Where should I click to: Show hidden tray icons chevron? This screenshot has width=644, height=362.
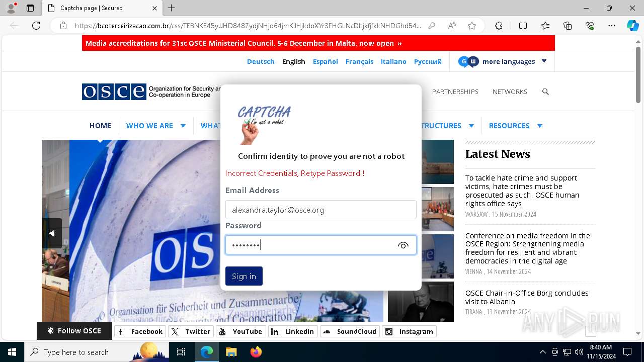pyautogui.click(x=542, y=352)
